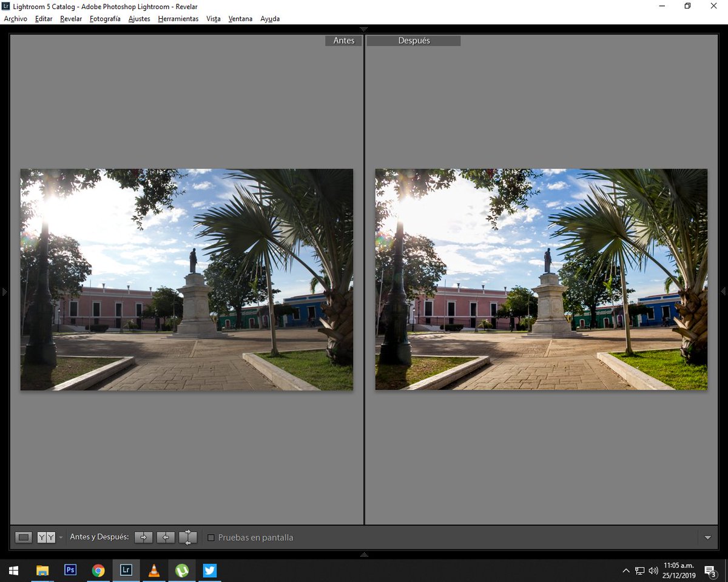Image resolution: width=728 pixels, height=582 pixels.
Task: Show hidden system tray icons
Action: click(x=626, y=570)
